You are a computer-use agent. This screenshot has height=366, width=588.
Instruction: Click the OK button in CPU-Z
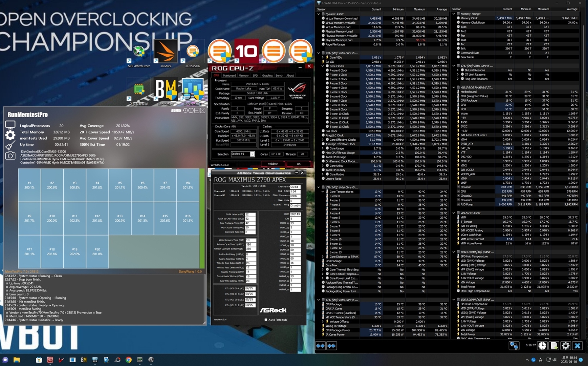point(298,164)
